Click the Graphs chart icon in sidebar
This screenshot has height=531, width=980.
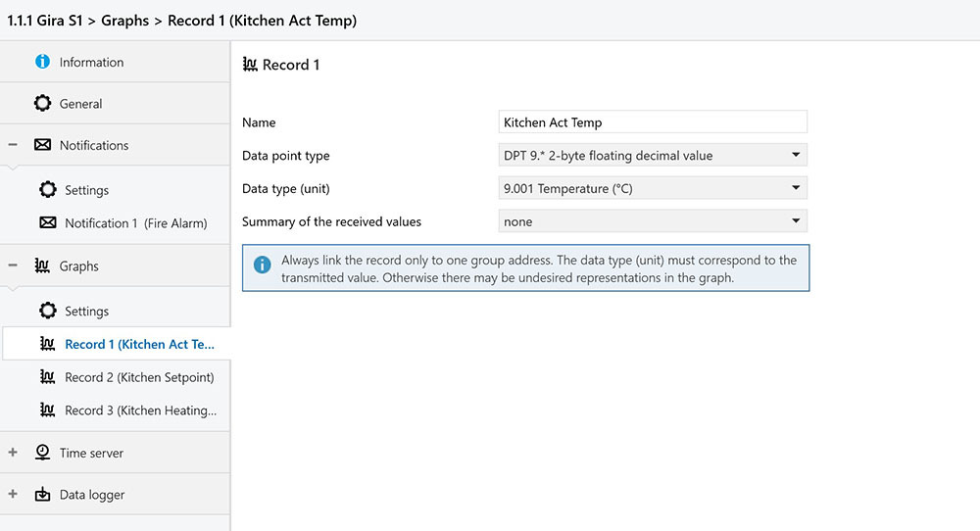(x=42, y=265)
